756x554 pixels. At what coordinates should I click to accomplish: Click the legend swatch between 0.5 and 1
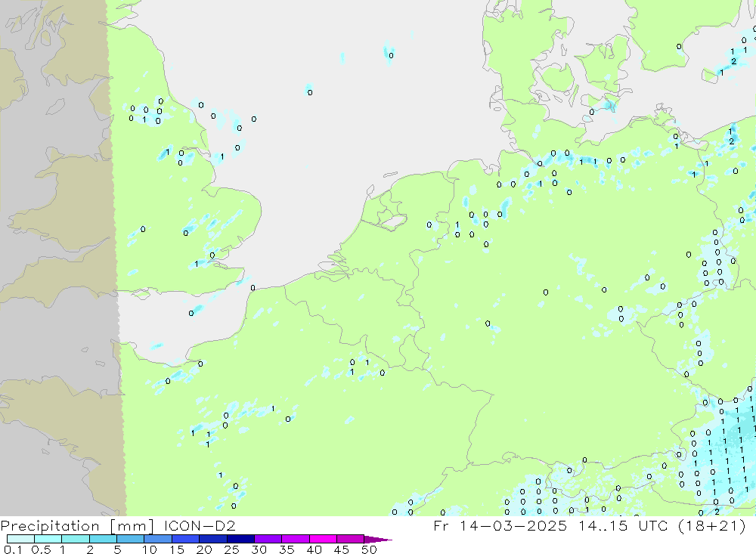(48, 539)
